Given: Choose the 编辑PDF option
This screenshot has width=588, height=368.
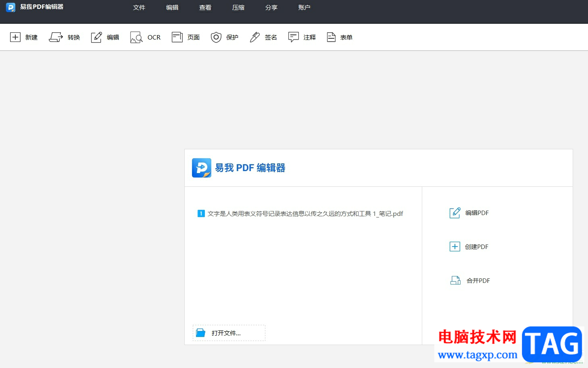Looking at the screenshot, I should (x=477, y=213).
